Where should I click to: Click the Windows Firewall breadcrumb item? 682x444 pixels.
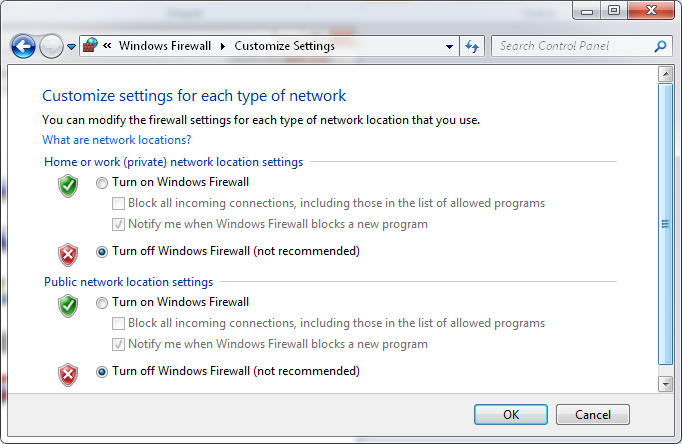pyautogui.click(x=165, y=46)
